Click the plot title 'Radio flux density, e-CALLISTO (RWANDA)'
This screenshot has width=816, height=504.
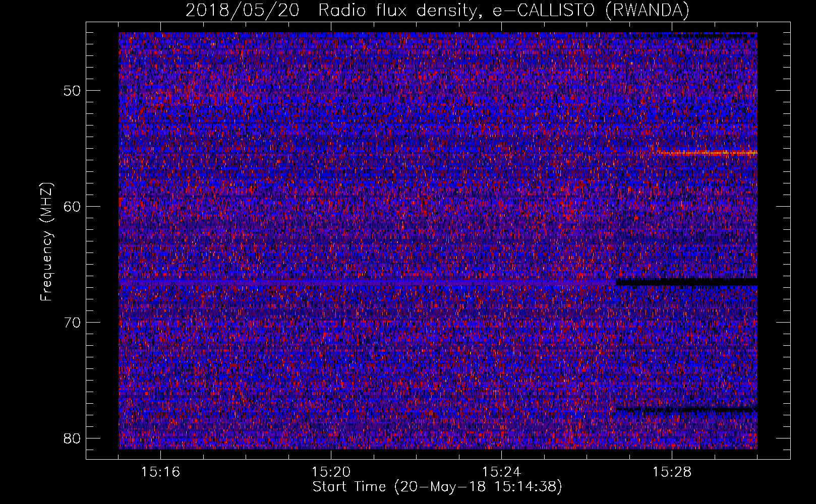point(504,10)
